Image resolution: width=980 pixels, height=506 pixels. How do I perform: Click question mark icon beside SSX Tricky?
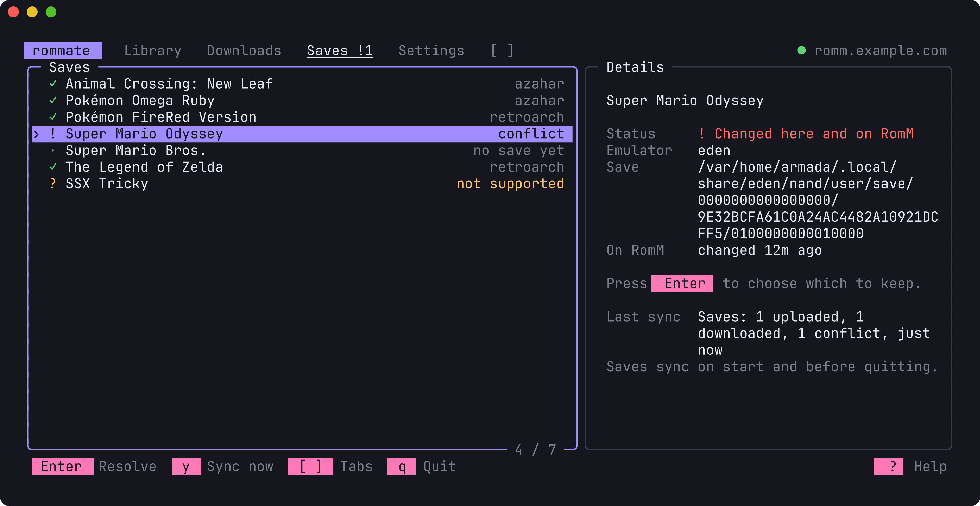(x=53, y=184)
